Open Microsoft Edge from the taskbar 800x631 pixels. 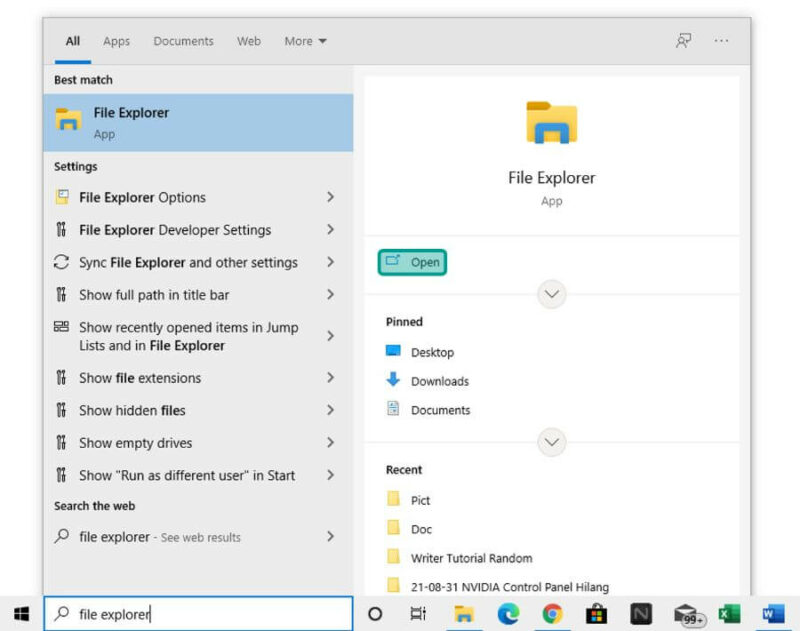508,614
